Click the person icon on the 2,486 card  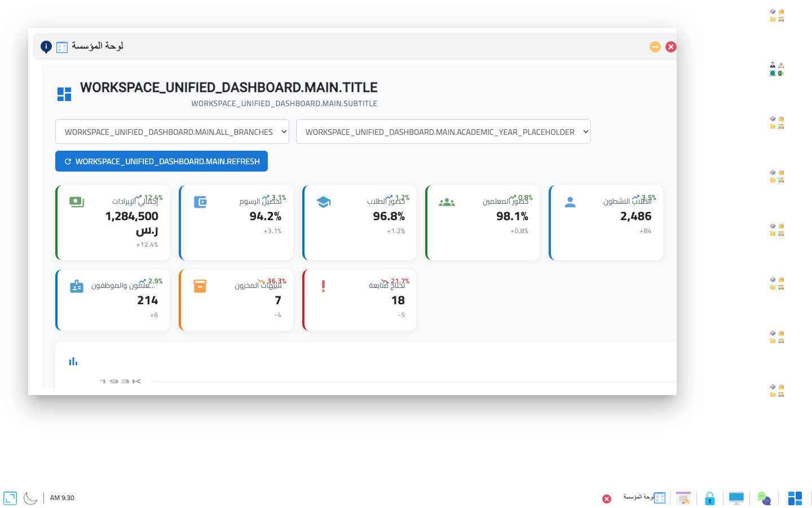[570, 202]
